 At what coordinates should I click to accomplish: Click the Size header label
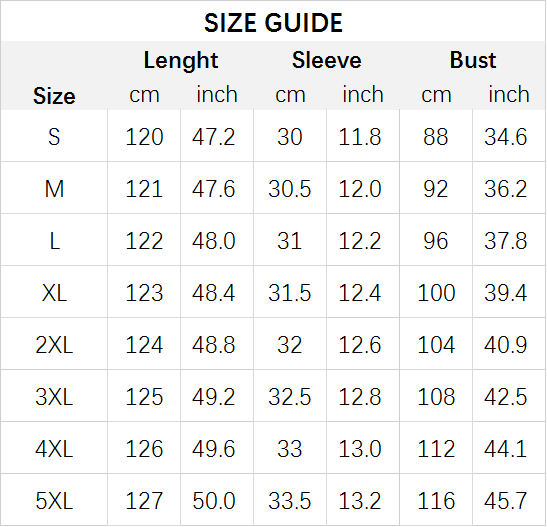[54, 96]
